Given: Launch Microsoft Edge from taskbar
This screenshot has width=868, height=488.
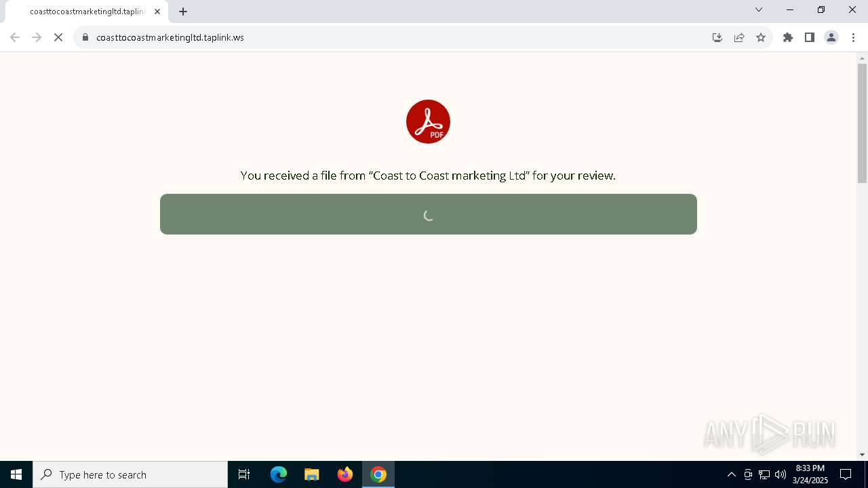Looking at the screenshot, I should [x=279, y=474].
